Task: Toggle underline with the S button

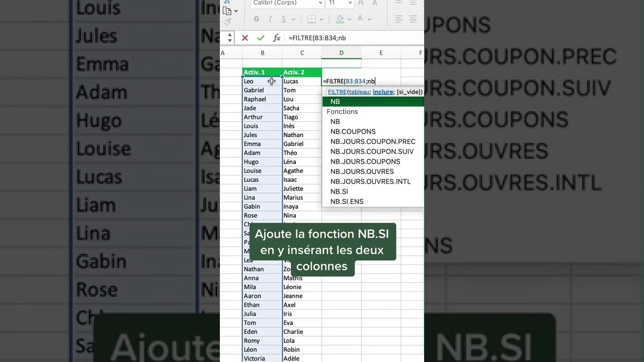Action: [284, 19]
